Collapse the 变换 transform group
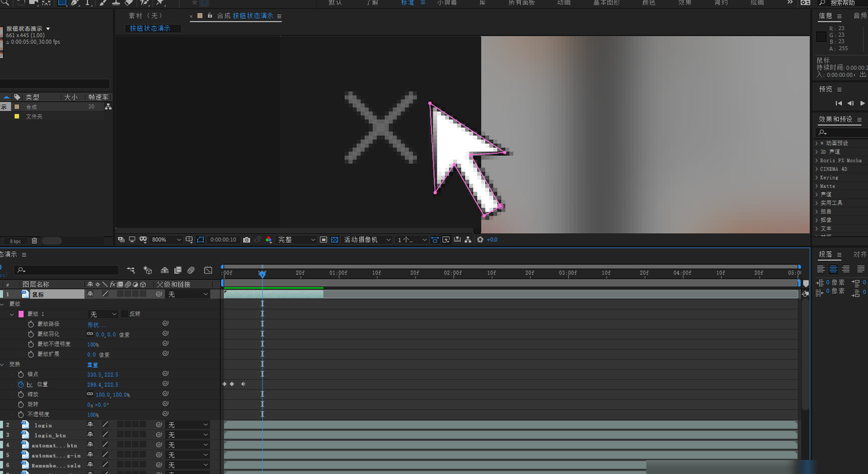 coord(3,364)
